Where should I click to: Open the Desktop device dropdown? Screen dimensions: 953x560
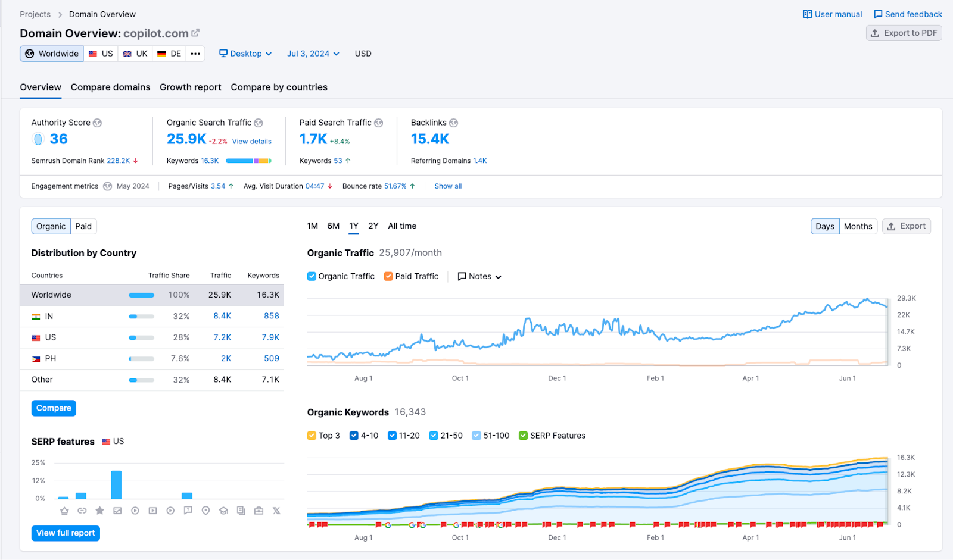[x=245, y=54]
